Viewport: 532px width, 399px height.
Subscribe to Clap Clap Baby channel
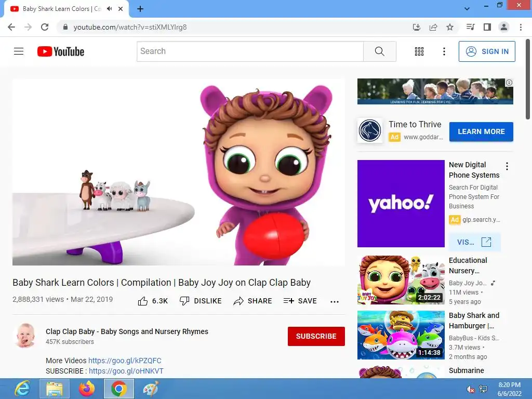pyautogui.click(x=316, y=336)
